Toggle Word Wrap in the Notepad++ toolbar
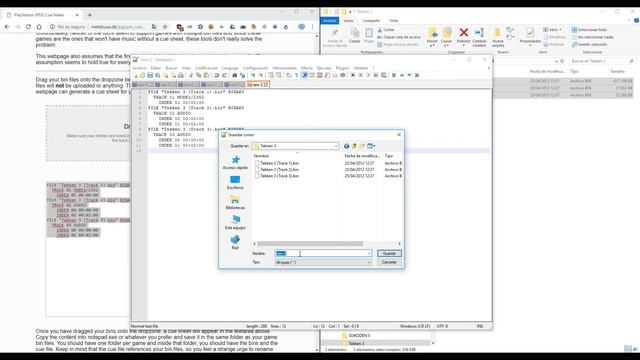The width and height of the screenshot is (640, 360). click(x=289, y=75)
